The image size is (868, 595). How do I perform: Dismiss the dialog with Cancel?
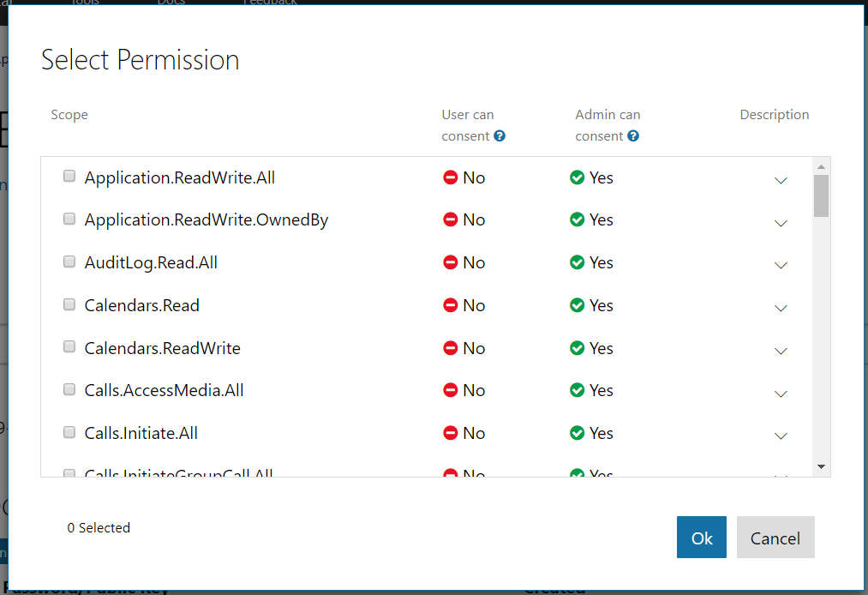[775, 538]
